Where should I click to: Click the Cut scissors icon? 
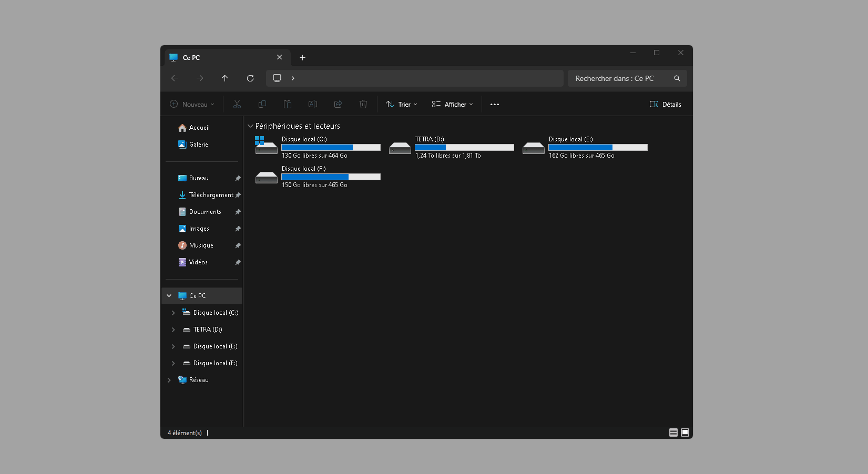(x=237, y=104)
